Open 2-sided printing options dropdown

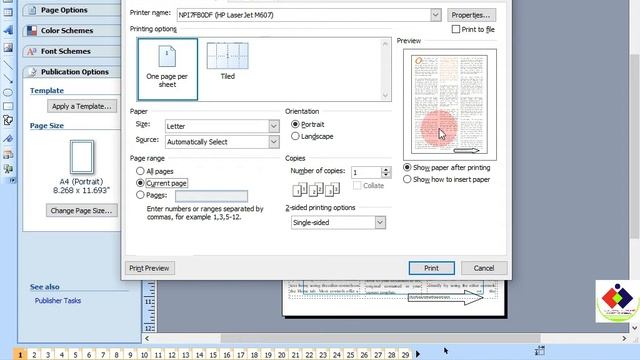380,222
